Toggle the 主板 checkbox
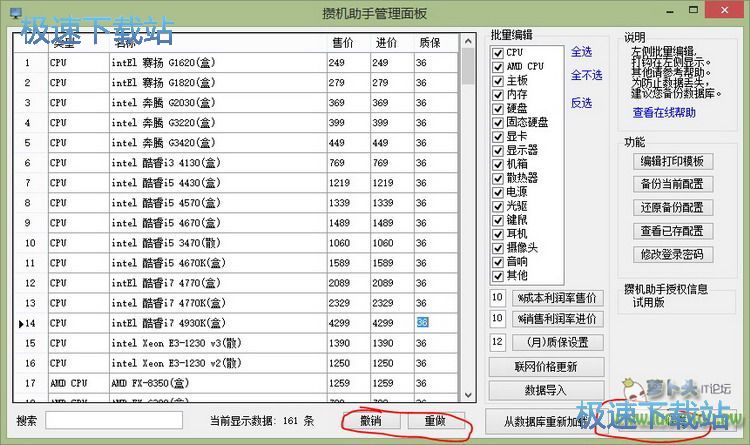 coord(498,80)
